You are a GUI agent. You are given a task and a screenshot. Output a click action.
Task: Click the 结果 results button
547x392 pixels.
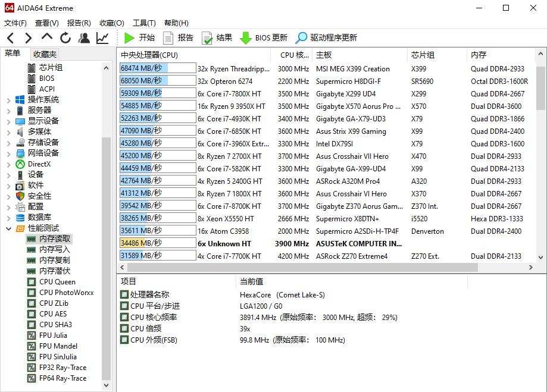217,37
